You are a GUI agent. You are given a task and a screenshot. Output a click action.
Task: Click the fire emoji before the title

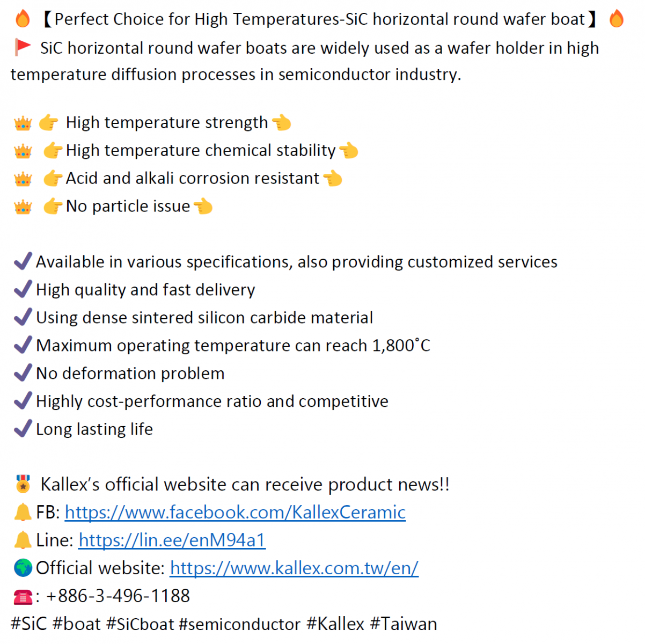tap(23, 19)
